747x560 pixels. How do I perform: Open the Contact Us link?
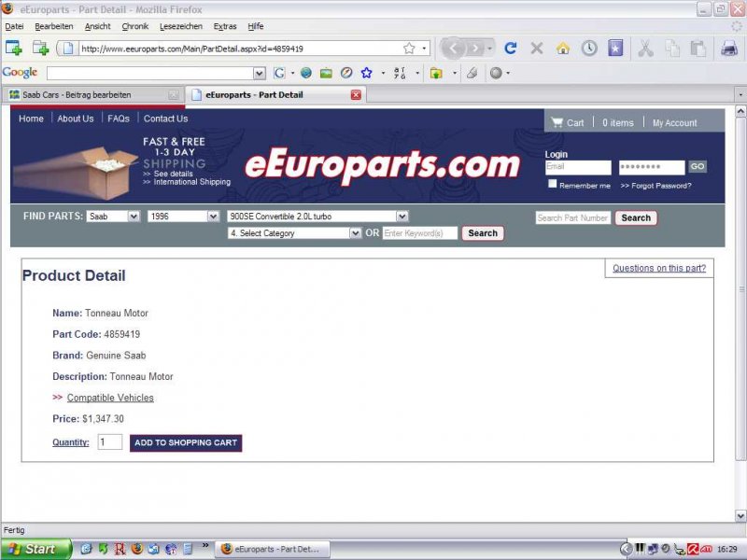tap(166, 119)
